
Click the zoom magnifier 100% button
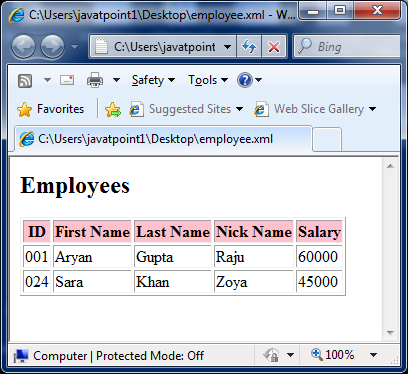pyautogui.click(x=332, y=354)
